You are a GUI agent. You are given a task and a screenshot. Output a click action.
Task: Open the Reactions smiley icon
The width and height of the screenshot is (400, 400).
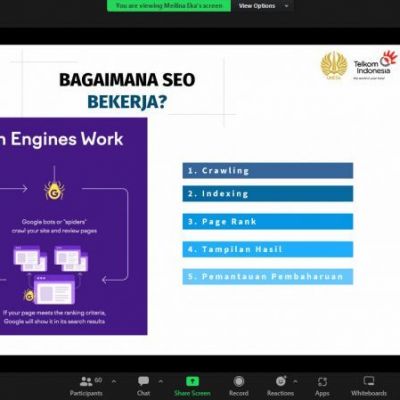(x=281, y=381)
